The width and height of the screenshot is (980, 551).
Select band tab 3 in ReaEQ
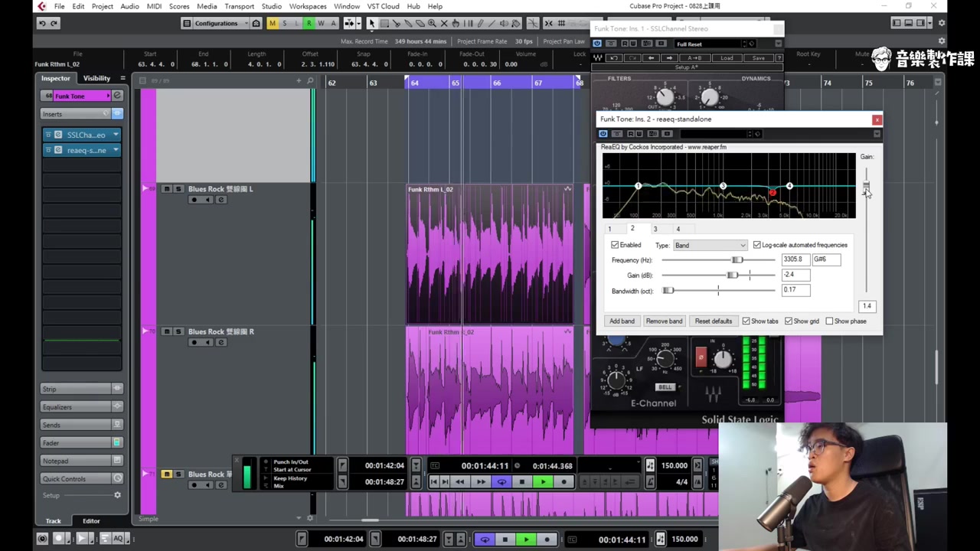[655, 229]
